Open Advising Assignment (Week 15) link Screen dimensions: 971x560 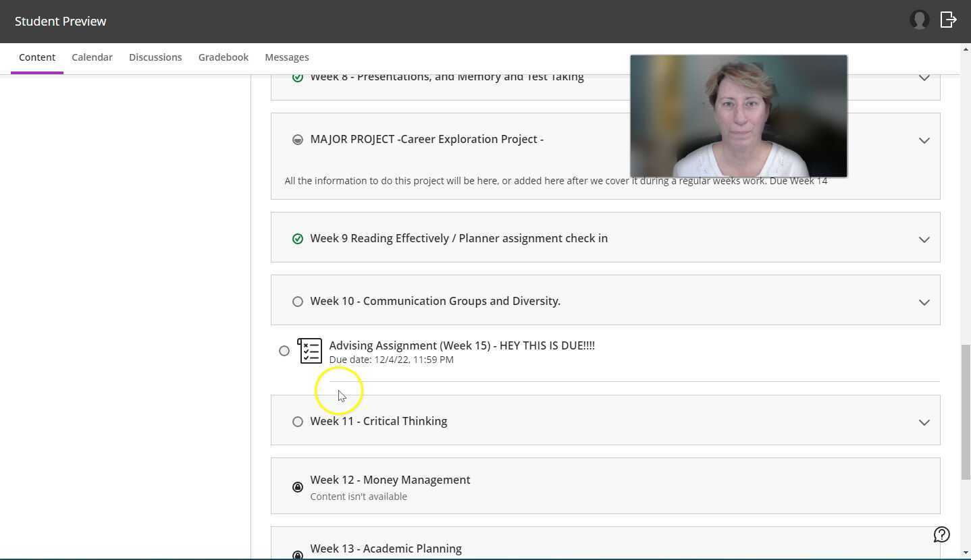(461, 345)
